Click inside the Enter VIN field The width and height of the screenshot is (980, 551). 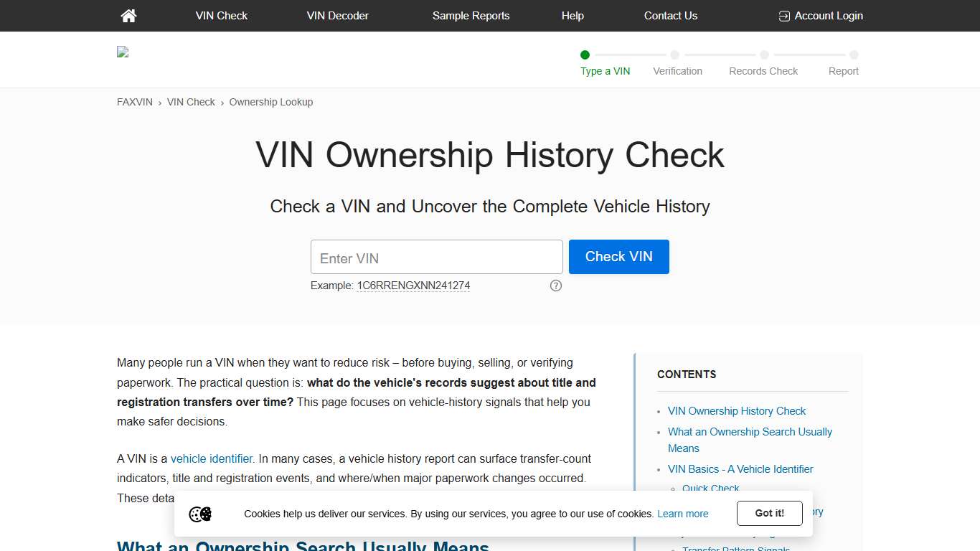pos(436,257)
